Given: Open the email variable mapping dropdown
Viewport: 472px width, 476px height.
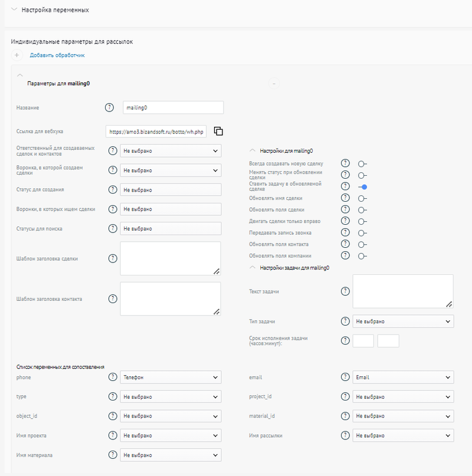Looking at the screenshot, I should click(402, 377).
